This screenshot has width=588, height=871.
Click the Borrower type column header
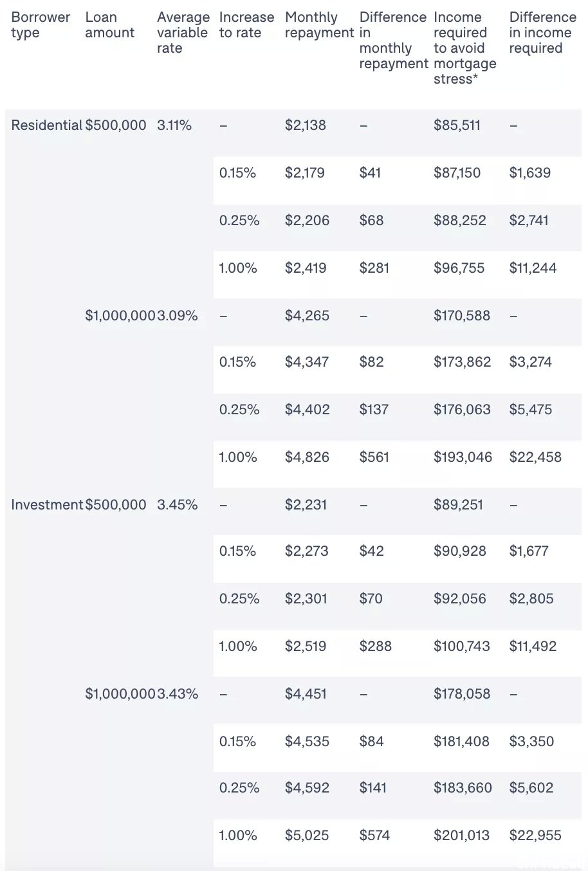[41, 25]
